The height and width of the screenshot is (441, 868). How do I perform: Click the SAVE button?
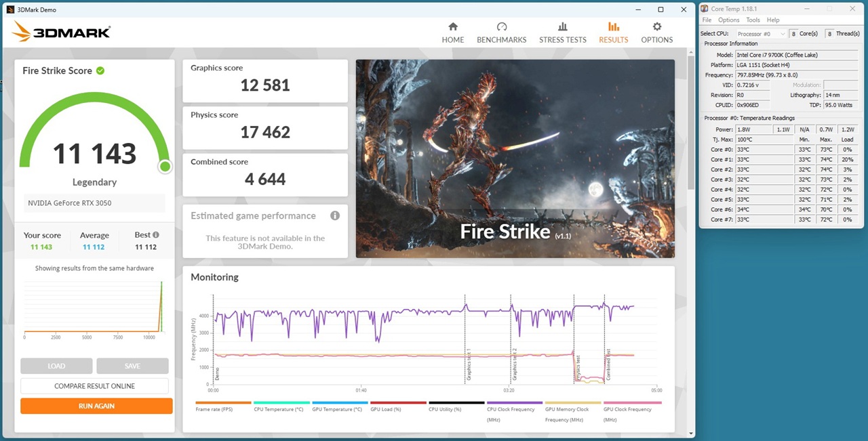tap(132, 366)
